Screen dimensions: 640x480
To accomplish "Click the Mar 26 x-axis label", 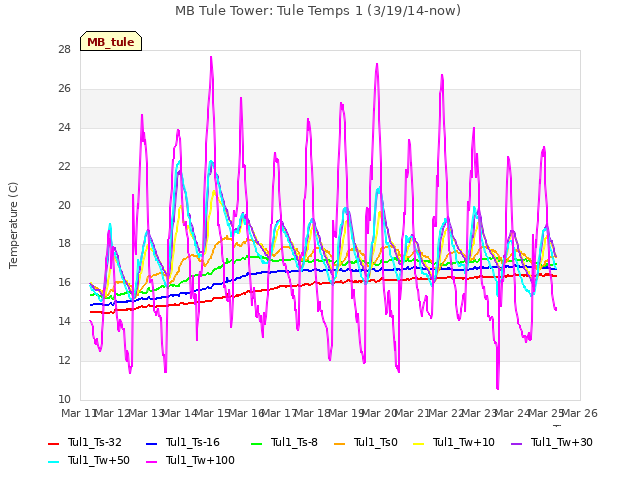I will click(580, 413).
